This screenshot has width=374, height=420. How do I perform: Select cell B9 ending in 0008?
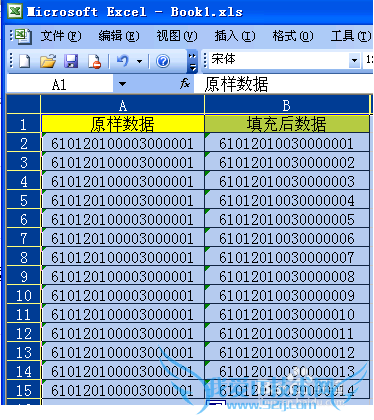(x=287, y=276)
